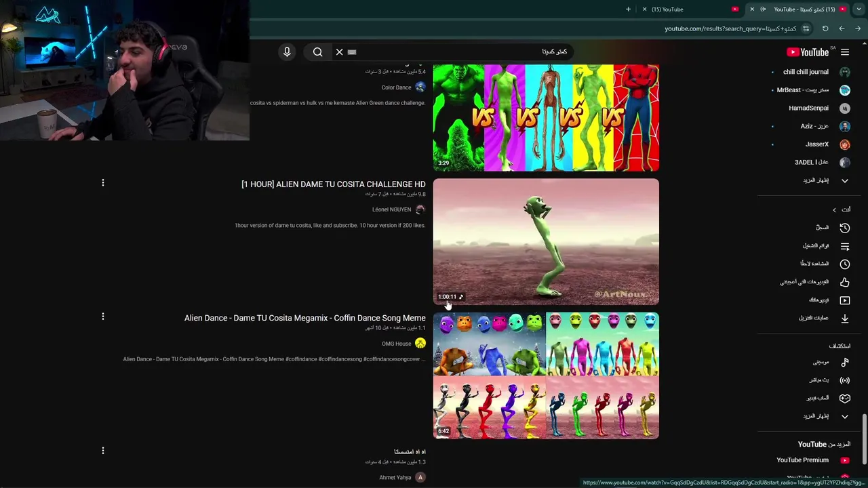Click Léonel NGUYEN channel avatar
Viewport: 868px width, 488px height.
click(420, 209)
